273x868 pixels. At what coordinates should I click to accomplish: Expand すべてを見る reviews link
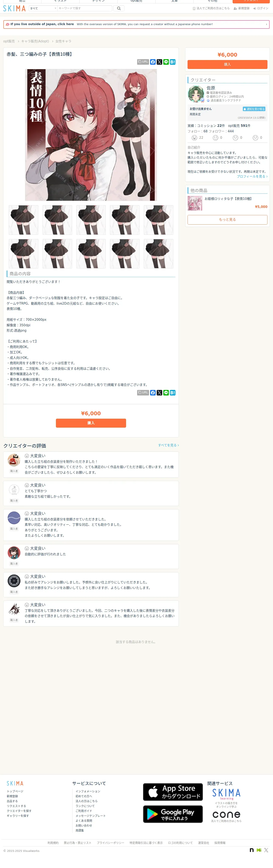pyautogui.click(x=168, y=445)
